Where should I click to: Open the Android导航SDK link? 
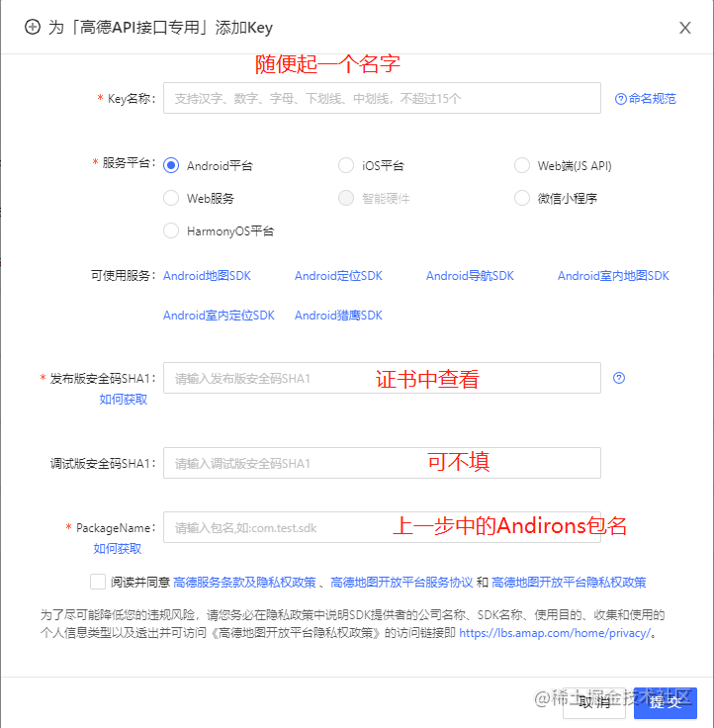[470, 276]
